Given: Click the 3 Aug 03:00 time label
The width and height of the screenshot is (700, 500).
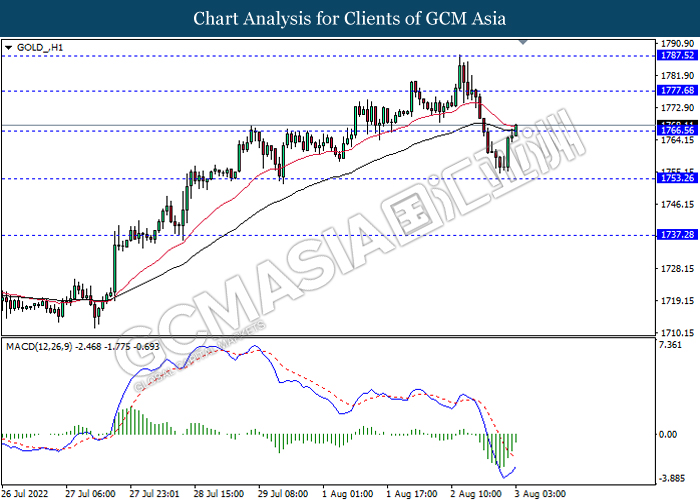Looking at the screenshot, I should click(541, 494).
